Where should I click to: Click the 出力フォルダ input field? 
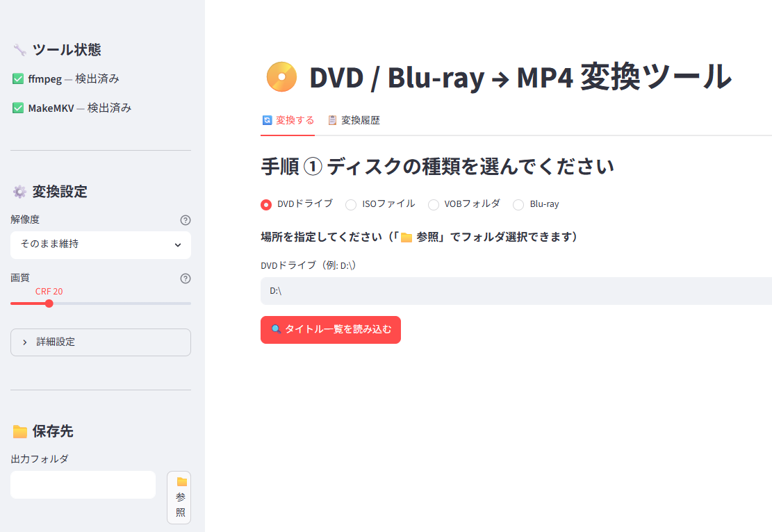[x=83, y=485]
